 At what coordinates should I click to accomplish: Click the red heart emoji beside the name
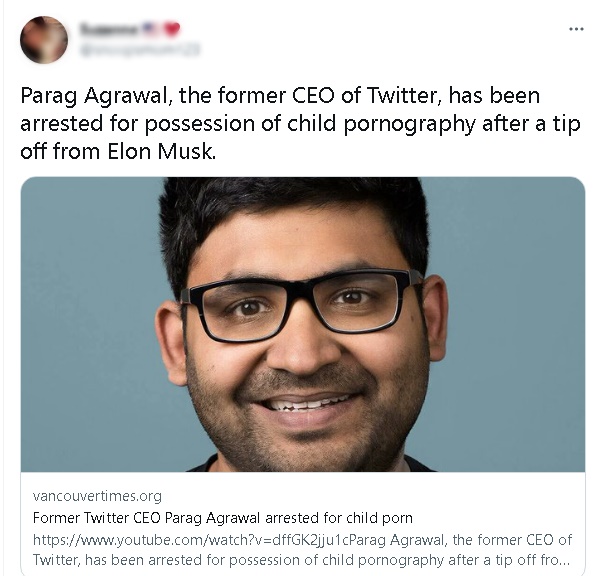(172, 29)
